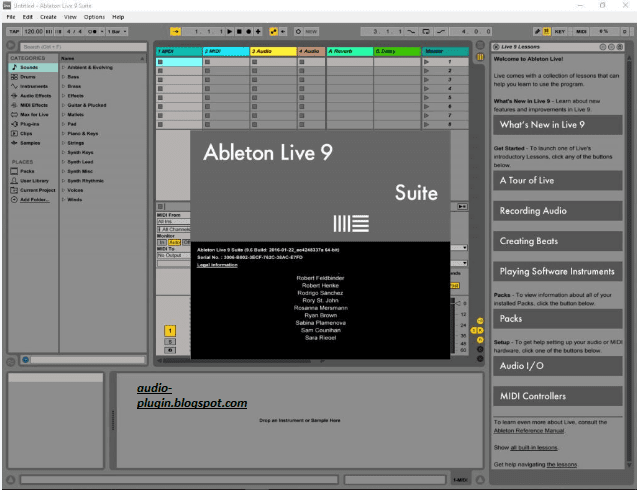This screenshot has width=637, height=490.
Task: Select Max for Live category
Action: coord(33,115)
